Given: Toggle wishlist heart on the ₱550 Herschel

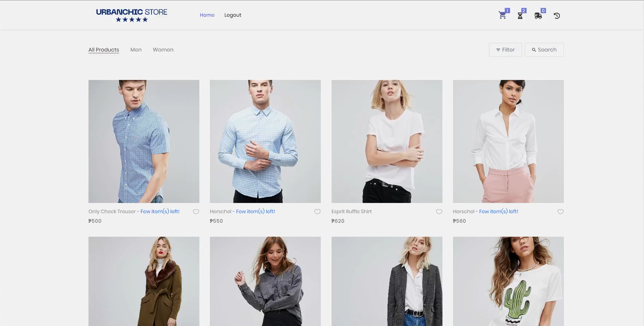Looking at the screenshot, I should coord(317,212).
